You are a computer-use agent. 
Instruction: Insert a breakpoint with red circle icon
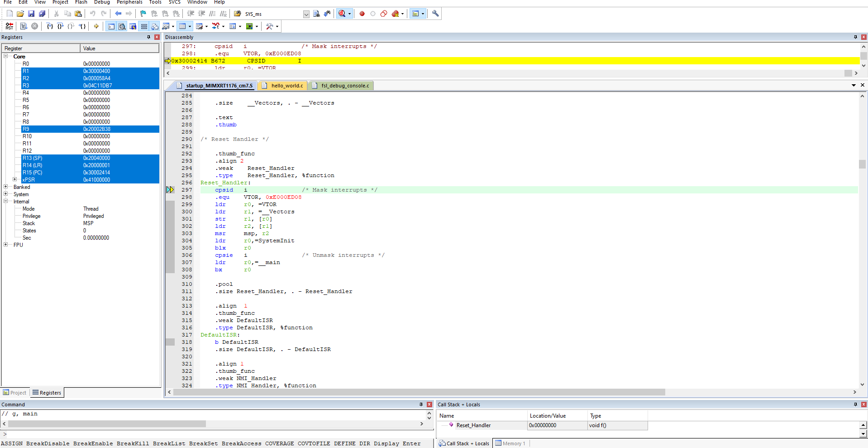[x=362, y=14]
